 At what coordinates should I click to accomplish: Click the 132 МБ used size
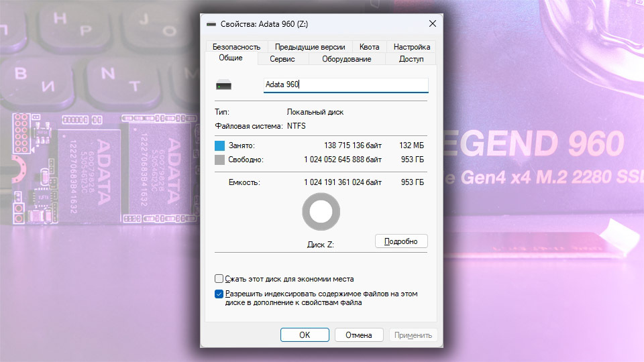coord(411,145)
